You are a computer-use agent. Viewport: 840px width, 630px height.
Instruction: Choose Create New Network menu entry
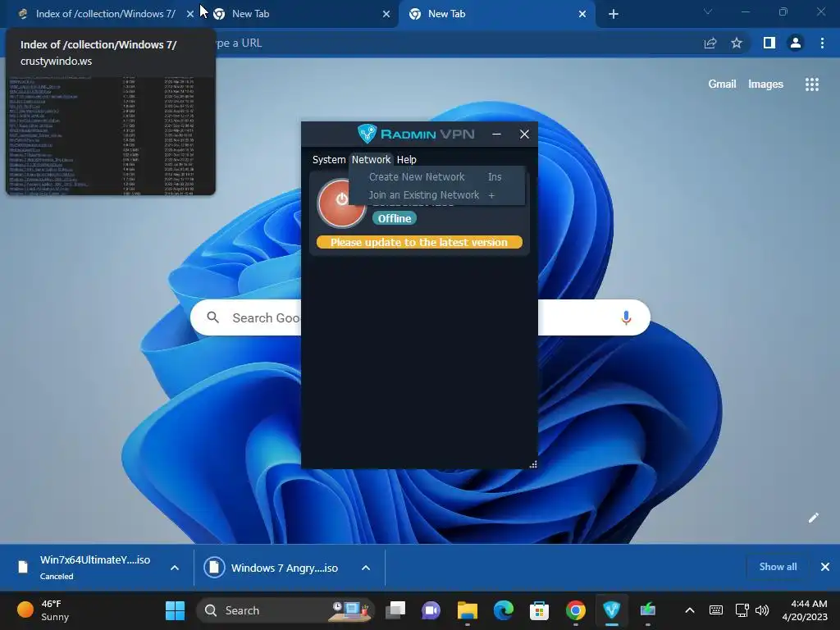coord(436,177)
